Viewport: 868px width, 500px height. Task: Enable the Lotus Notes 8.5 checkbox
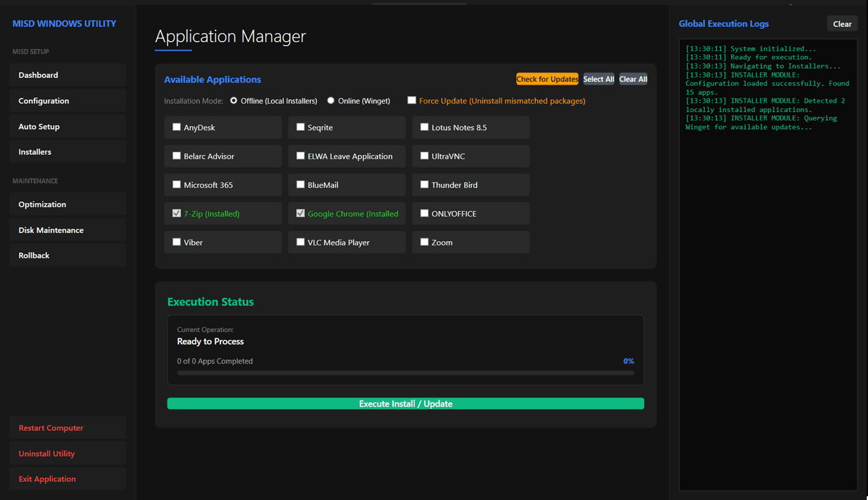[424, 127]
